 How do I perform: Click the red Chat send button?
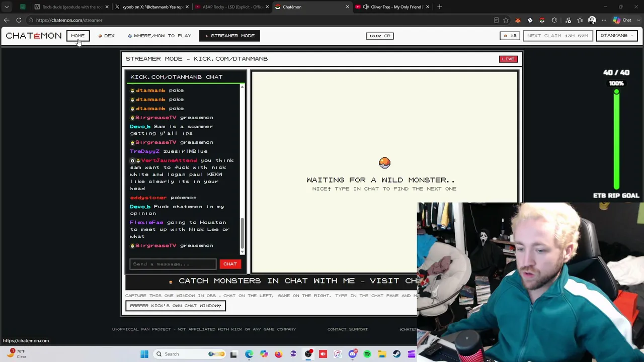pos(230,264)
